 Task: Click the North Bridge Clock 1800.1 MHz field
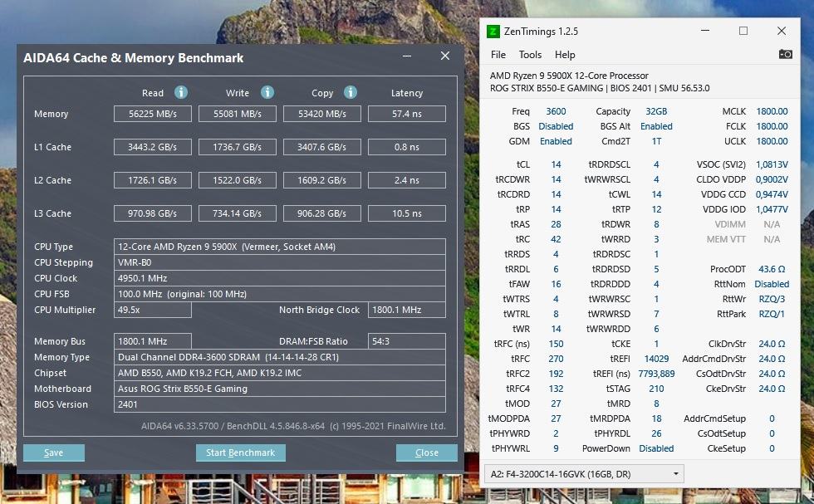407,310
